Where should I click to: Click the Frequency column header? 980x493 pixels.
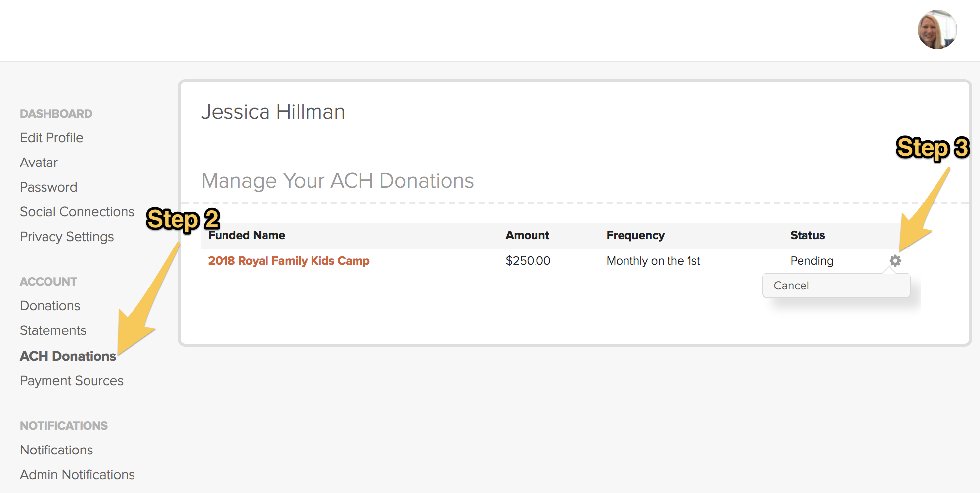click(635, 235)
